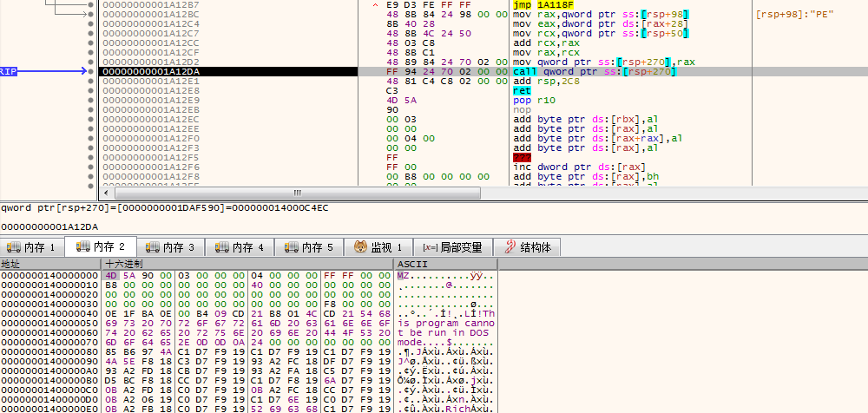
Task: Click the memory chip icon on 内存 1 tab
Action: (14, 247)
